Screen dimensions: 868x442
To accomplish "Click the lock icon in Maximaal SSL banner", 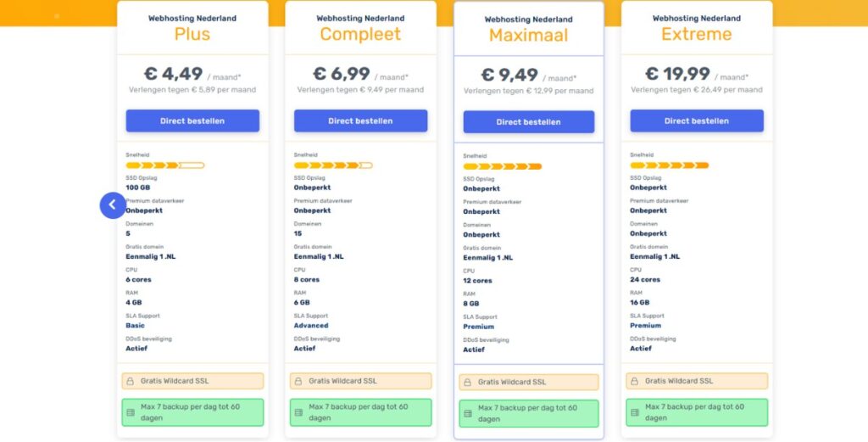I will point(467,383).
